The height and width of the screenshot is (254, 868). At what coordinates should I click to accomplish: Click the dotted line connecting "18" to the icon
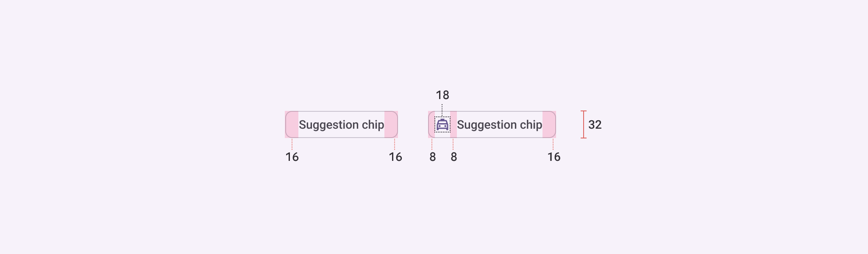pyautogui.click(x=442, y=109)
